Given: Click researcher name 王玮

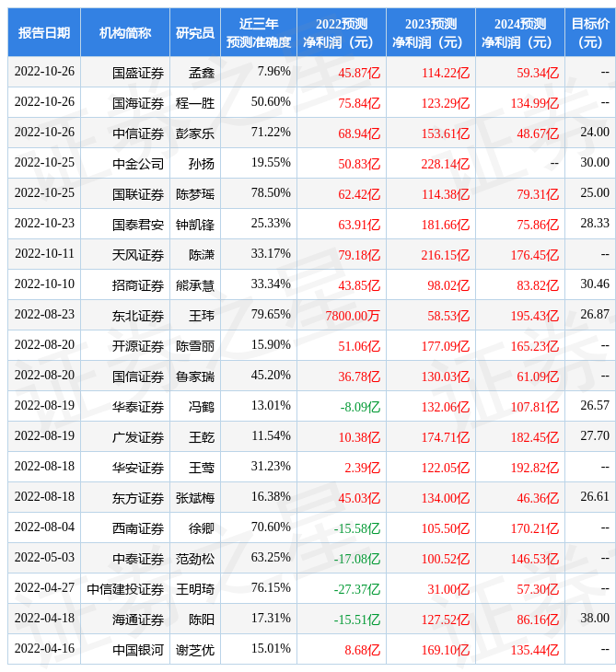Looking at the screenshot, I should tap(202, 316).
